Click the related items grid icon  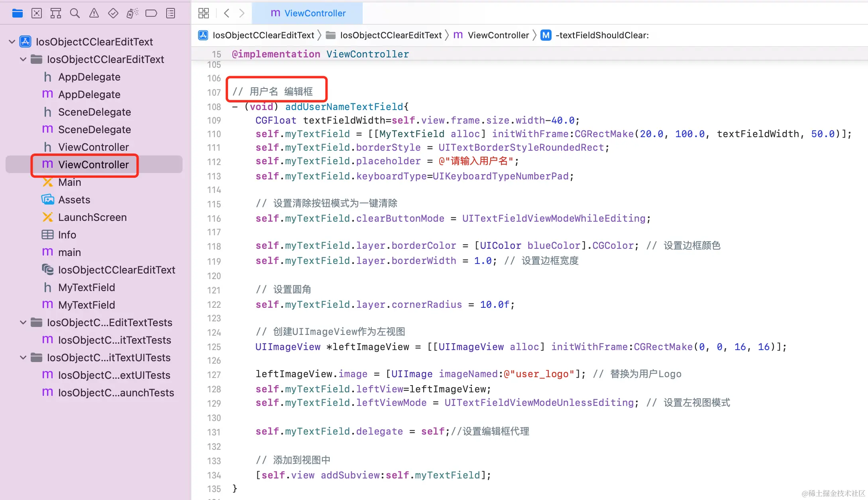coord(204,13)
